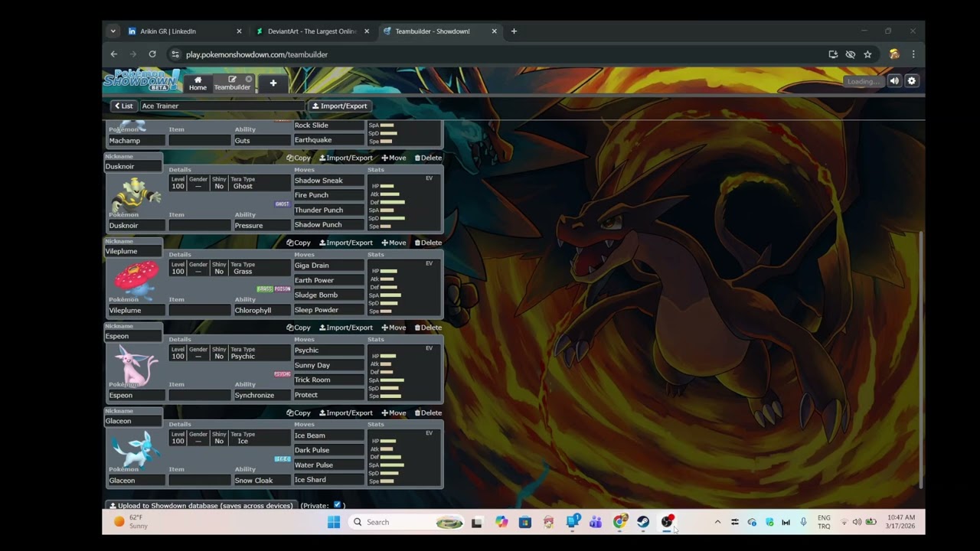Open Chrome from the taskbar
980x551 pixels.
[x=620, y=522]
